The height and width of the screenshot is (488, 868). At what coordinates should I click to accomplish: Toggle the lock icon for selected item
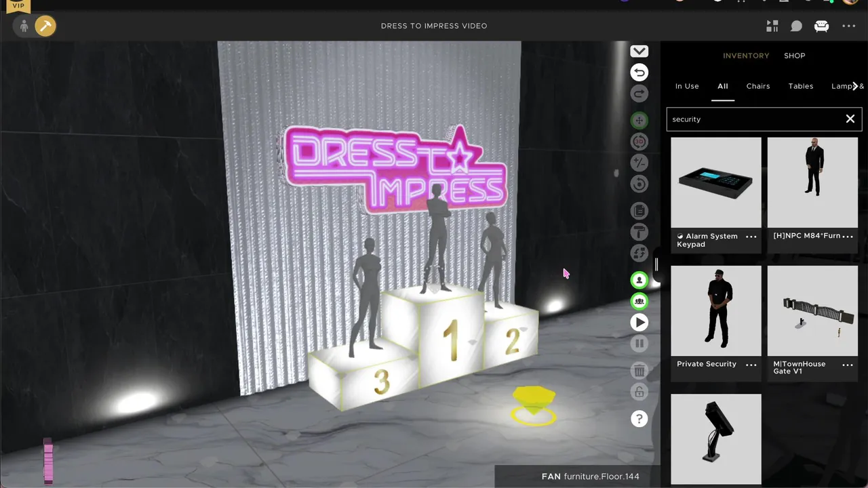click(x=639, y=392)
